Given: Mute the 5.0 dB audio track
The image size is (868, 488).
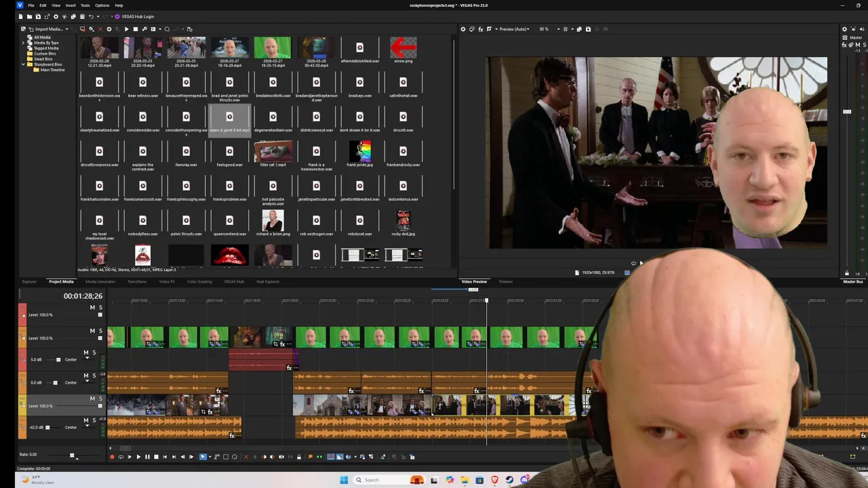Looking at the screenshot, I should (86, 352).
